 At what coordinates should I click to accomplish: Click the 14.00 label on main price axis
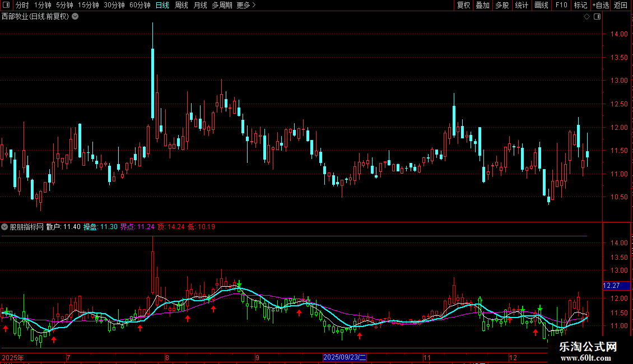619,34
